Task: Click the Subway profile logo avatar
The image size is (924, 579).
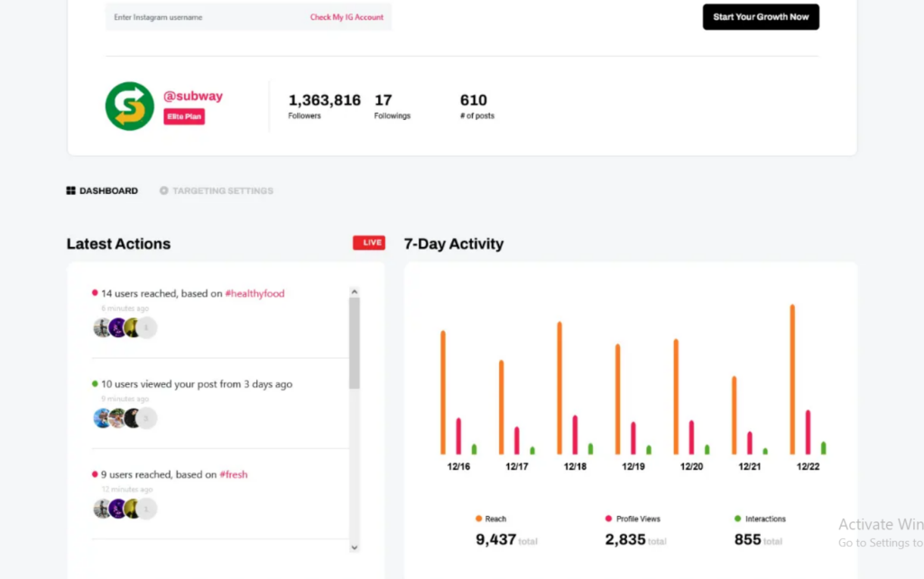Action: [130, 106]
